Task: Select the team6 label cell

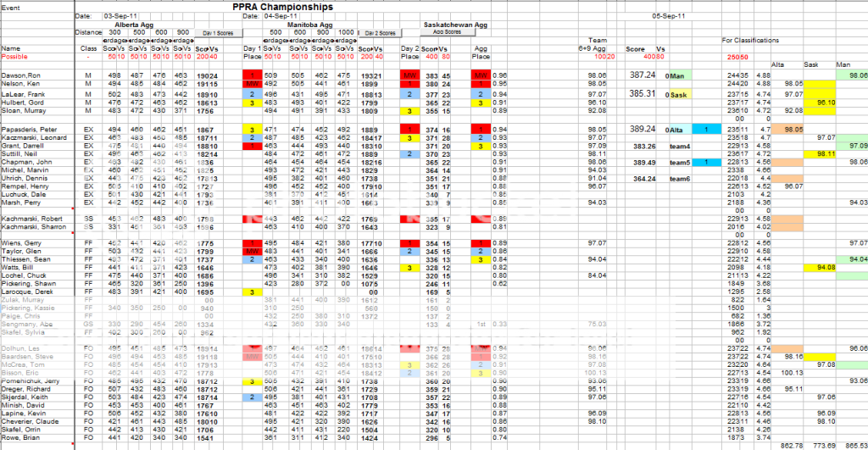Action: tap(680, 179)
